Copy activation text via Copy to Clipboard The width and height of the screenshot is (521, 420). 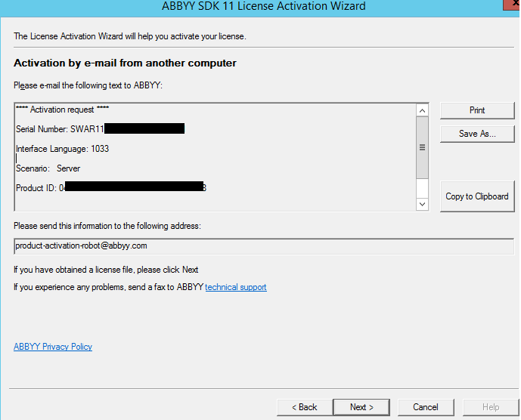click(477, 196)
